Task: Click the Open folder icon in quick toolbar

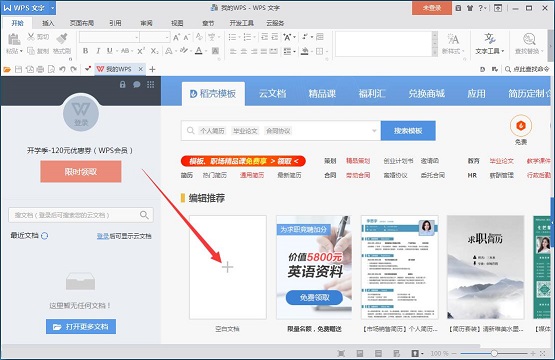Action: tap(7, 69)
